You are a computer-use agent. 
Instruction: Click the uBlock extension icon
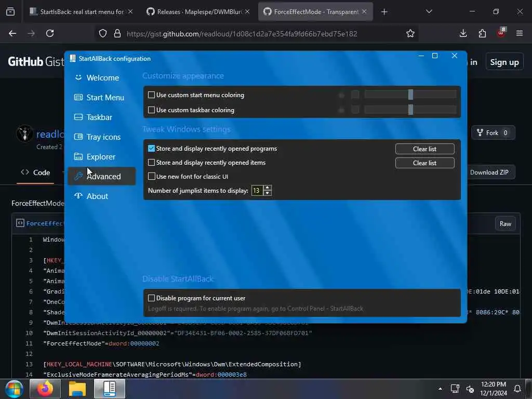(501, 33)
